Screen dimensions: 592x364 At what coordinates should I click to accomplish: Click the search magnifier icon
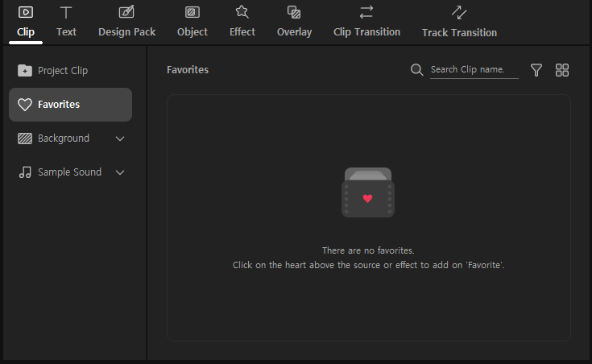[x=416, y=70]
